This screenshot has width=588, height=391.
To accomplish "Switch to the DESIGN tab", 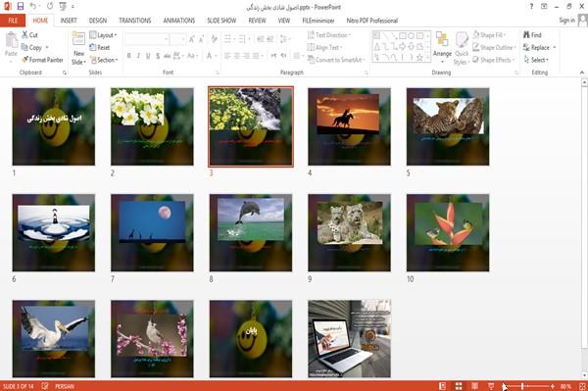I will tap(98, 21).
